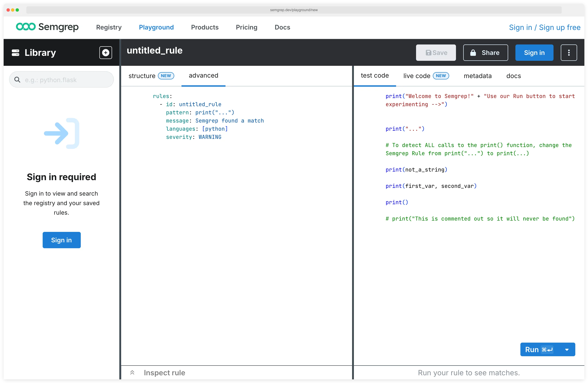Click the lock icon on the Share button

pos(473,52)
